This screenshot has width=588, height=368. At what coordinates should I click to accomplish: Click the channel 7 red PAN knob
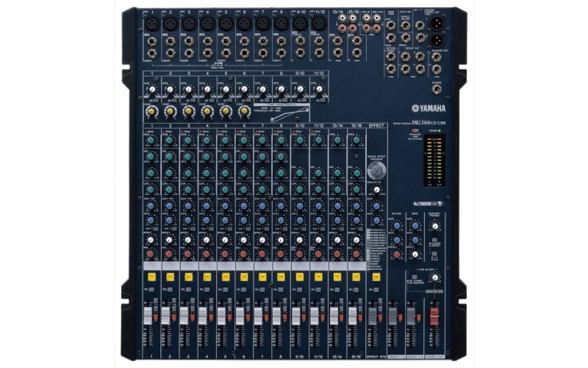click(x=262, y=254)
